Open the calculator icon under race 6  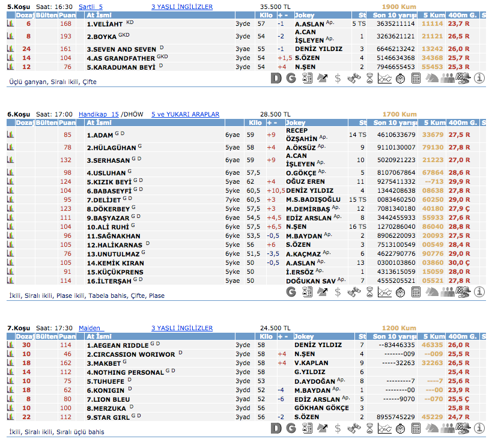[x=416, y=292]
